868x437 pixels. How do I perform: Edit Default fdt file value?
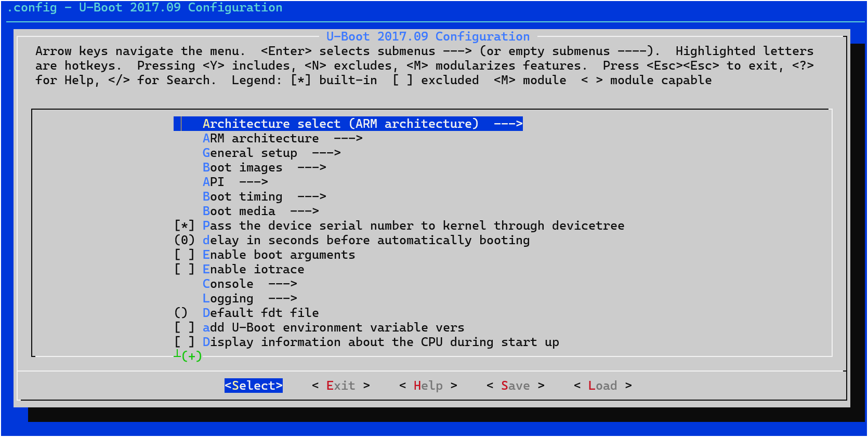pyautogui.click(x=180, y=313)
